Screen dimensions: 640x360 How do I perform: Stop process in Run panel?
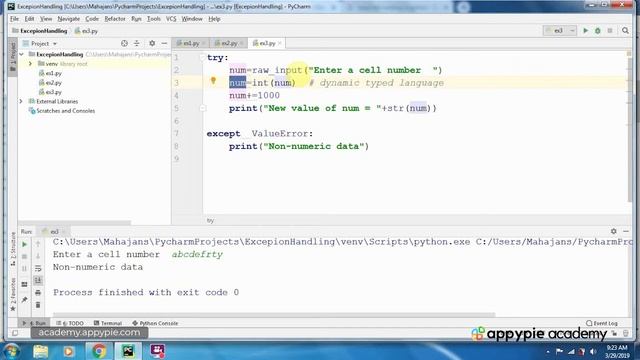pyautogui.click(x=24, y=256)
